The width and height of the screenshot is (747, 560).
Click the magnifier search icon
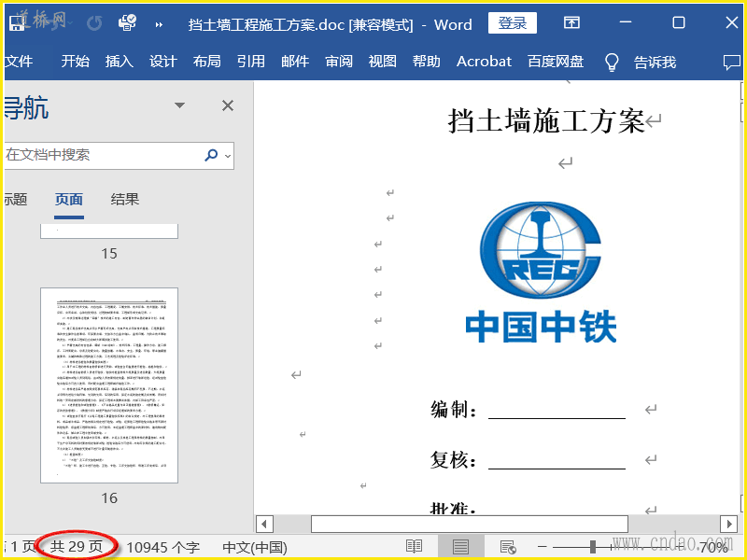click(211, 155)
